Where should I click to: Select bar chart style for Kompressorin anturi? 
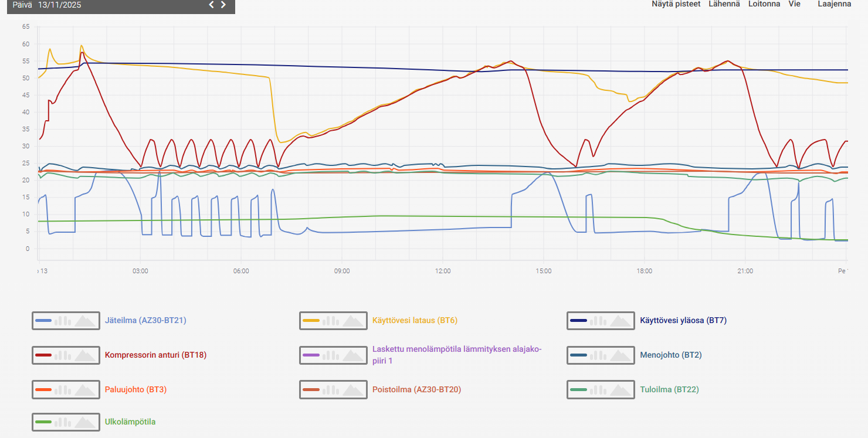pos(63,355)
